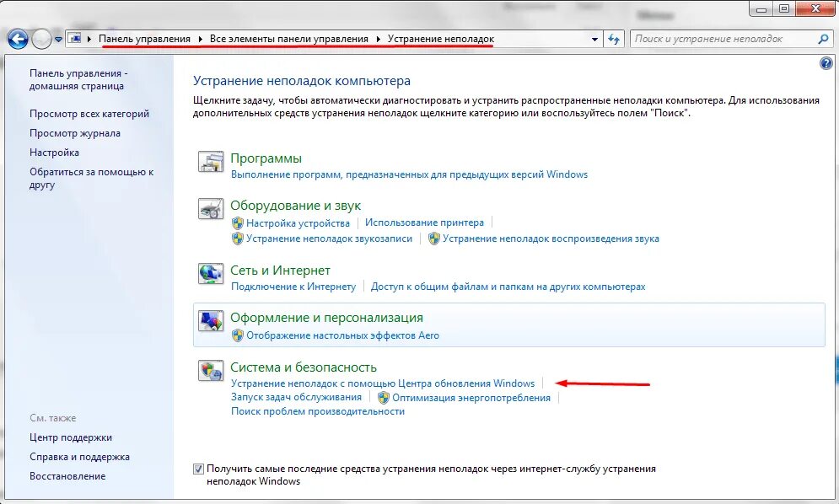Image resolution: width=839 pixels, height=504 pixels.
Task: Open the address bar history dropdown
Action: pyautogui.click(x=594, y=40)
